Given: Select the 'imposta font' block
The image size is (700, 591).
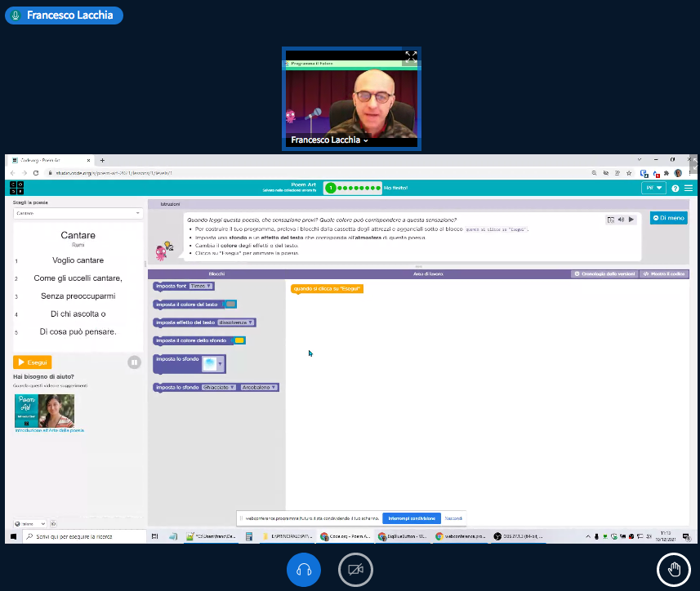Looking at the screenshot, I should click(171, 286).
